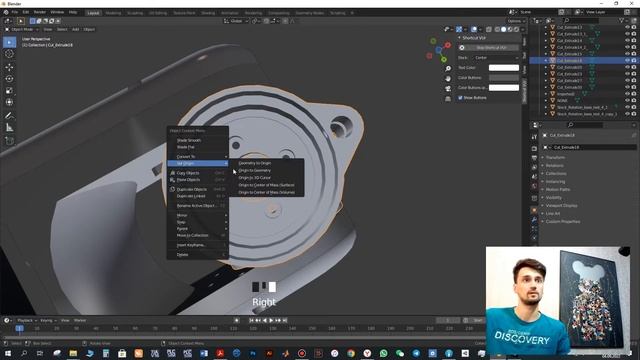Expand the Viewport Display panel
The image size is (640, 360).
561,206
